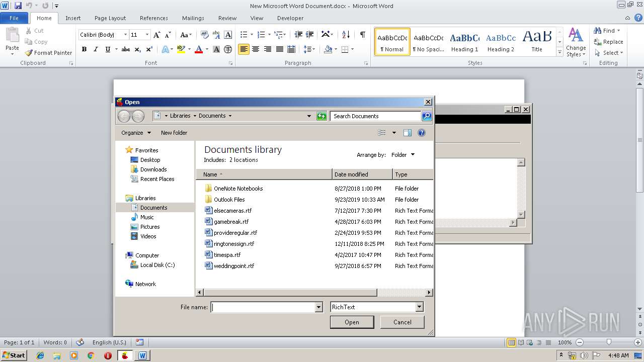
Task: Switch to the Developer tab
Action: [290, 18]
